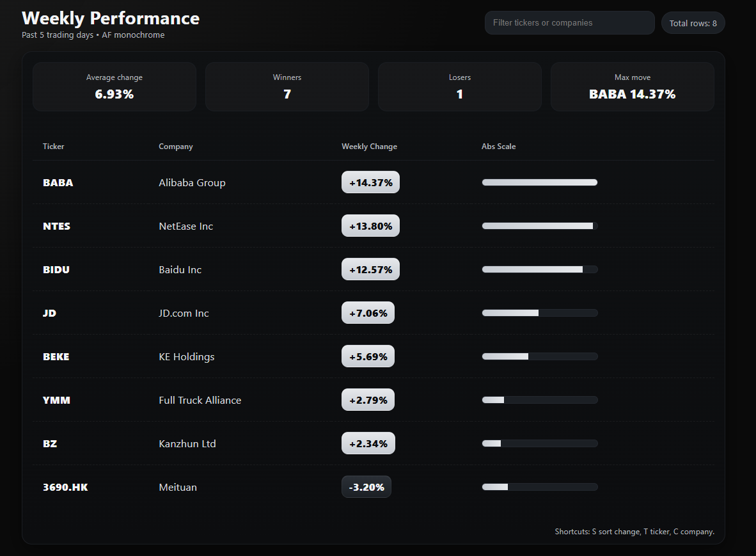The height and width of the screenshot is (556, 756).
Task: Select the YMM ticker cell
Action: [56, 401]
